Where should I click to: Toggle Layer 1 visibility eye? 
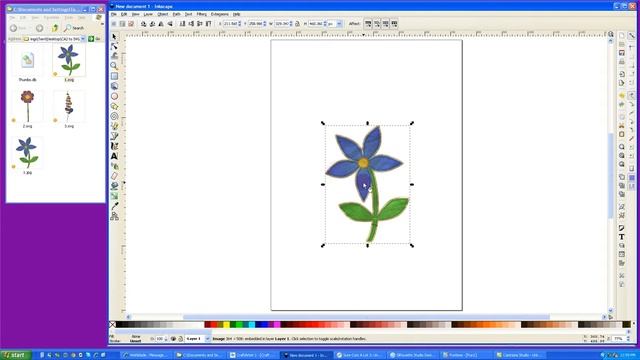click(x=173, y=339)
